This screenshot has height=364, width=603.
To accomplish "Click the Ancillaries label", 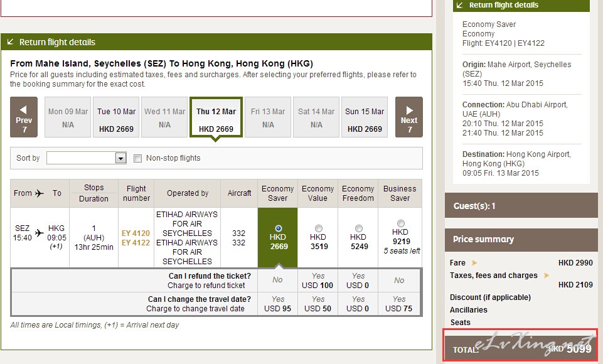I will pyautogui.click(x=468, y=310).
